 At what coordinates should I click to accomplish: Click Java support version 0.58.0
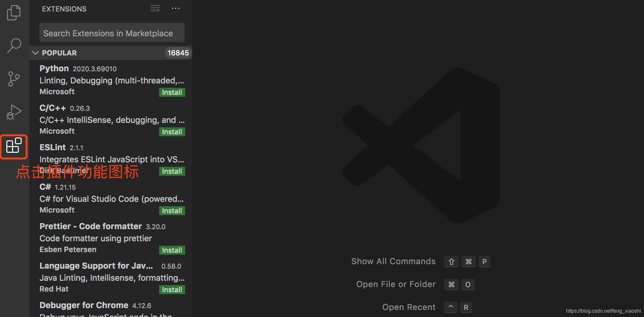(171, 266)
